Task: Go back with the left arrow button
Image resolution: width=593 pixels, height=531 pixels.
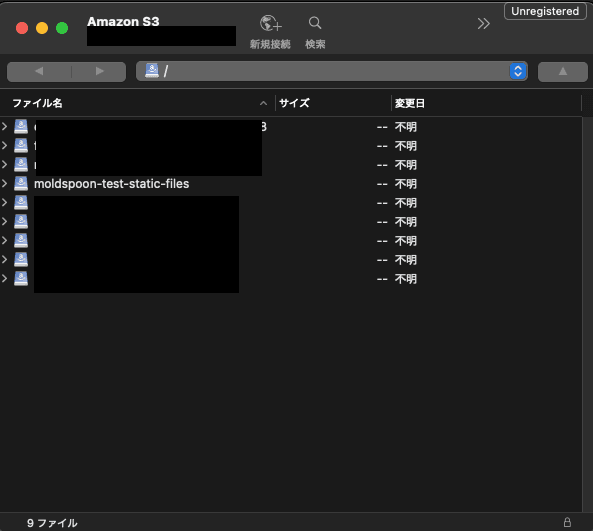Action: coord(39,71)
